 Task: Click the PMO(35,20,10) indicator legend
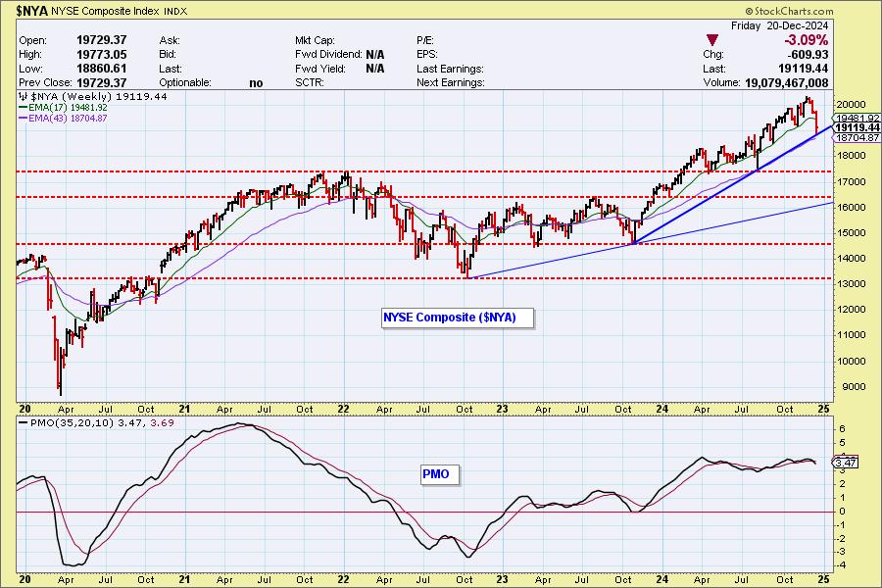pos(96,422)
